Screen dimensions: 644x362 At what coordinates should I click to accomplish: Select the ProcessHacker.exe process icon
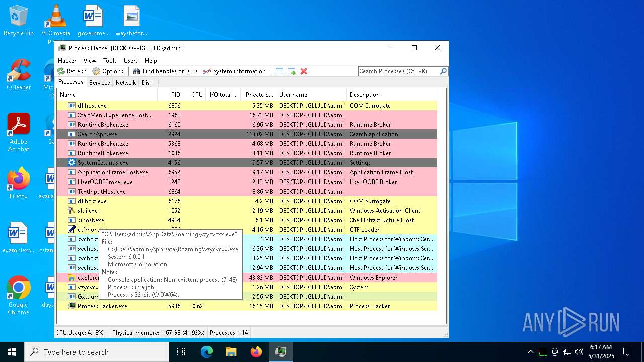pyautogui.click(x=71, y=306)
